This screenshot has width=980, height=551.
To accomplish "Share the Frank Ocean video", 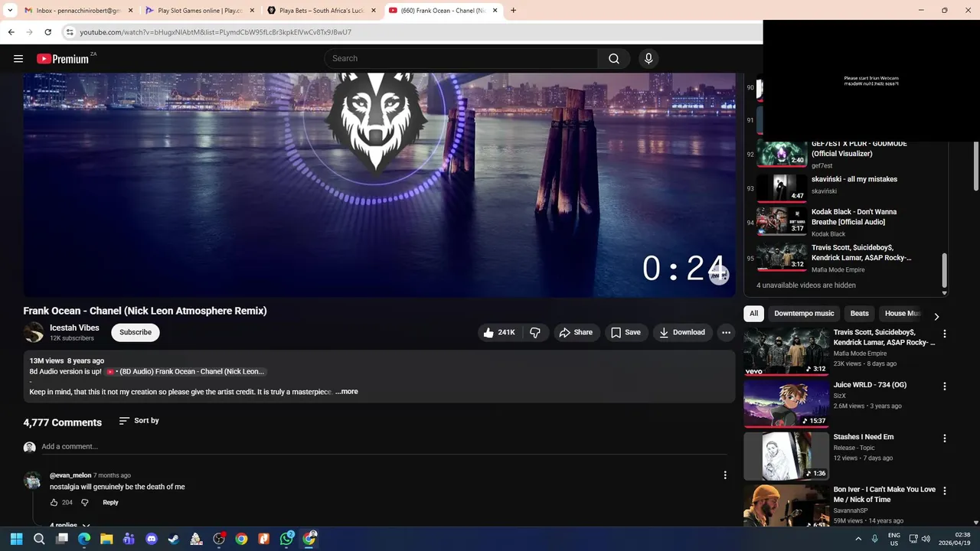I will (x=576, y=332).
